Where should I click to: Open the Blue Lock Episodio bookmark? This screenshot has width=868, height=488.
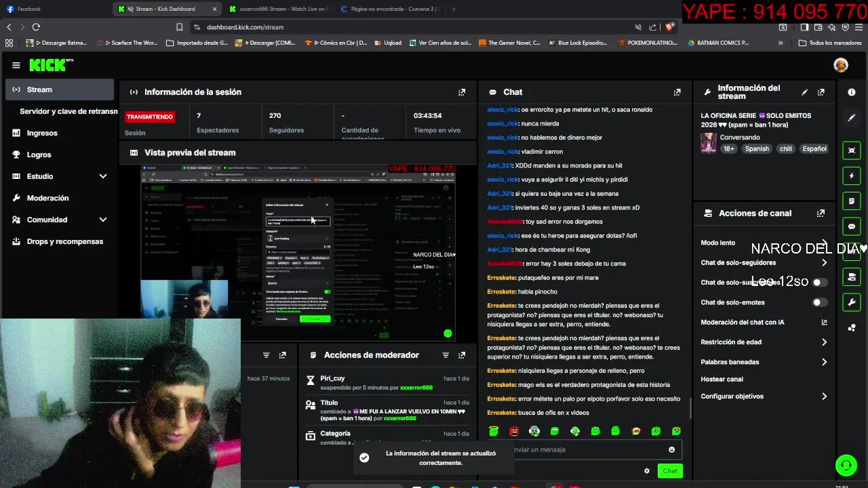click(576, 43)
